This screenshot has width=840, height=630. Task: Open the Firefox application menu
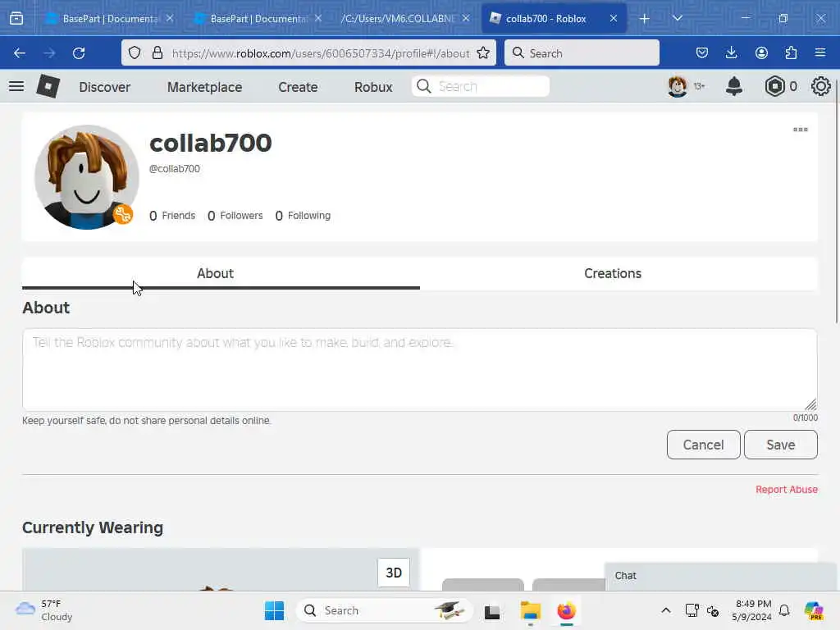[x=820, y=52]
